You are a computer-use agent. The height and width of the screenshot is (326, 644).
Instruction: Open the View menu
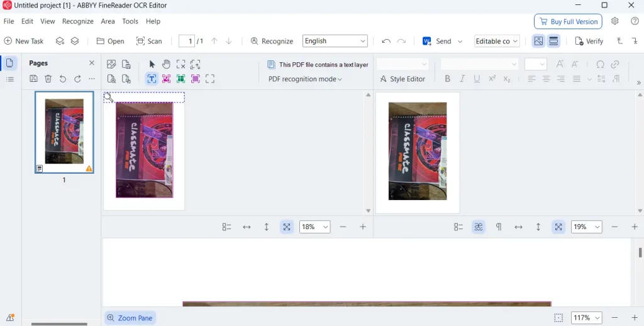click(48, 21)
